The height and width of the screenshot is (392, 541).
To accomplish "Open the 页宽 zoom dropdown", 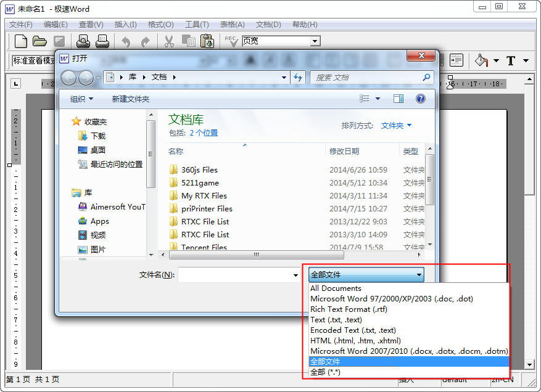I will click(315, 41).
